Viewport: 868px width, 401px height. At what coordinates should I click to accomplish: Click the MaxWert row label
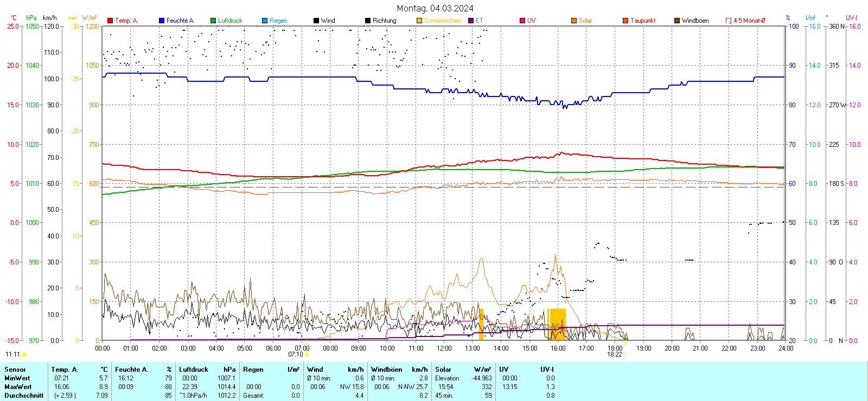(x=18, y=387)
